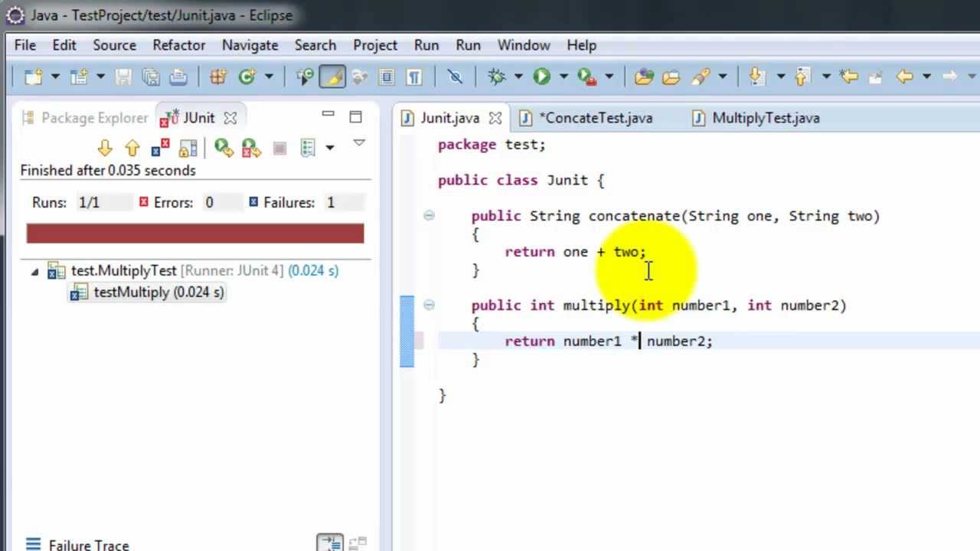The height and width of the screenshot is (551, 980).
Task: Click the Open Type search icon
Action: pyautogui.click(x=305, y=77)
